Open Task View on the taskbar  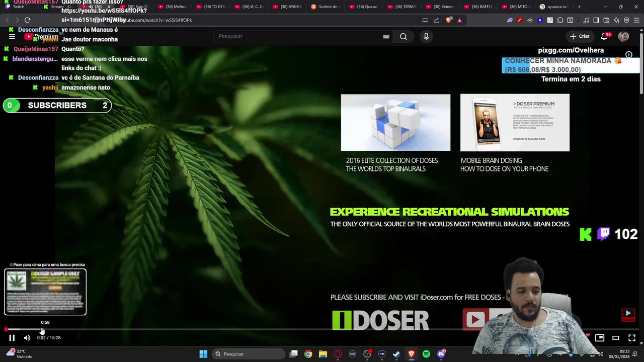pos(294,354)
